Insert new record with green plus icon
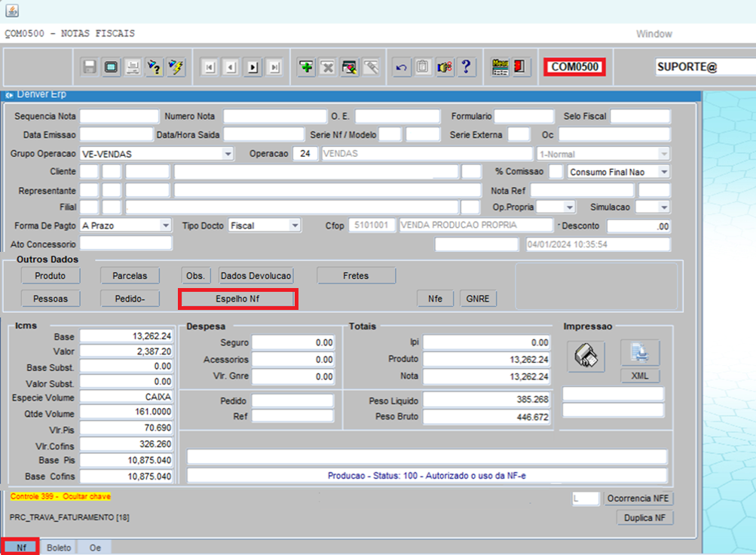This screenshot has height=555, width=756. coord(306,67)
